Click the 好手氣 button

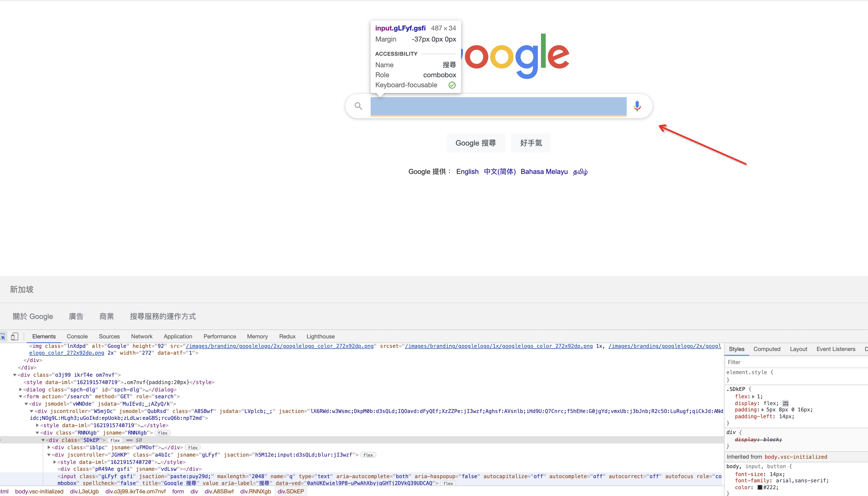click(x=531, y=143)
